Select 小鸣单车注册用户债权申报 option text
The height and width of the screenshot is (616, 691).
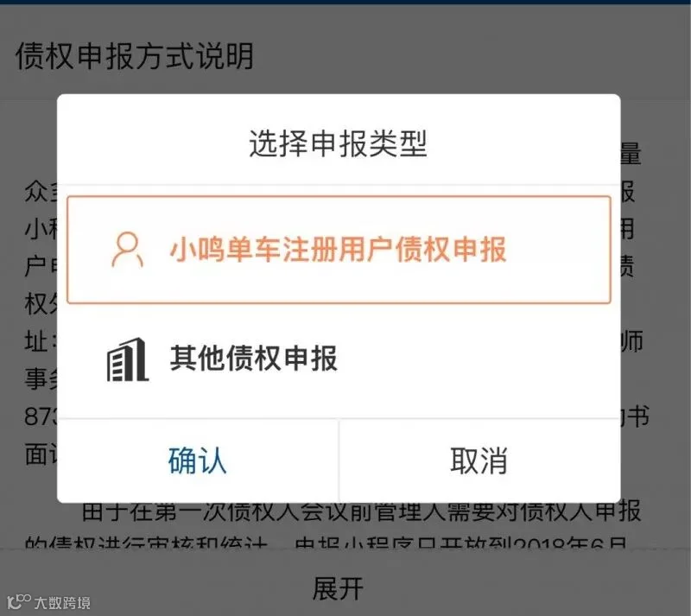point(338,250)
